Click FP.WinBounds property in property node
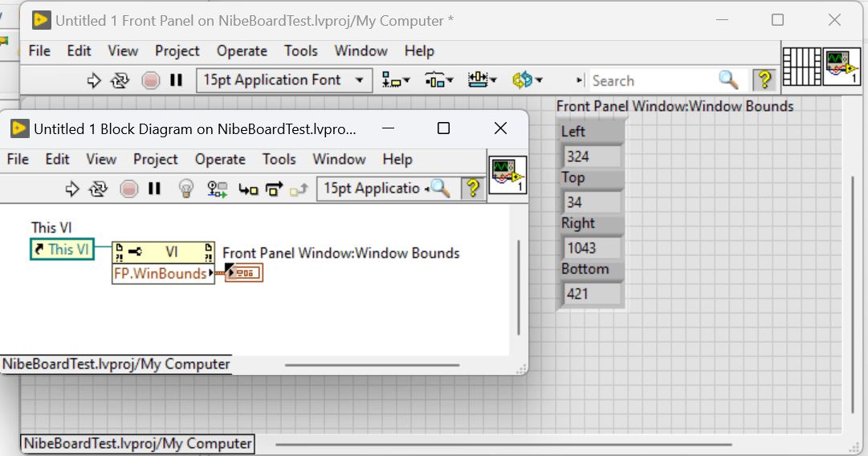Image resolution: width=868 pixels, height=456 pixels. pos(163,274)
